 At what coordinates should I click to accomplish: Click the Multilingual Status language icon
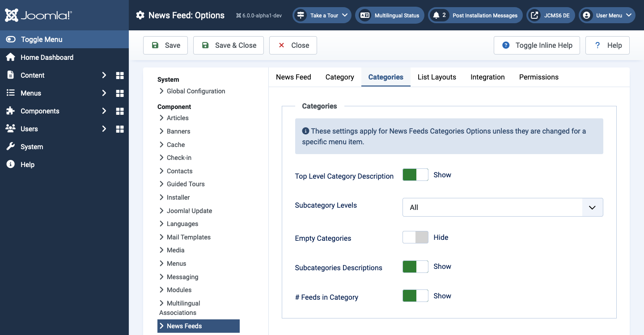point(365,15)
